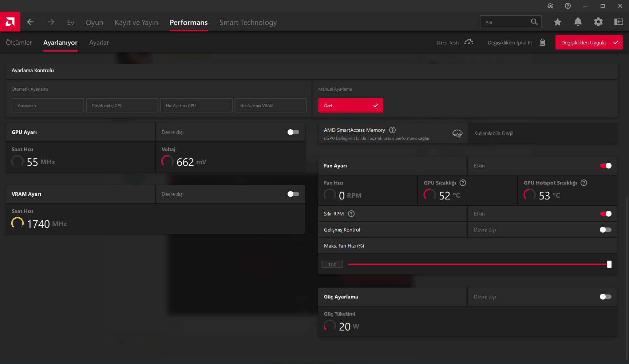Viewport: 629px width, 364px height.
Task: Click Sıfır RPM help icon
Action: click(351, 214)
